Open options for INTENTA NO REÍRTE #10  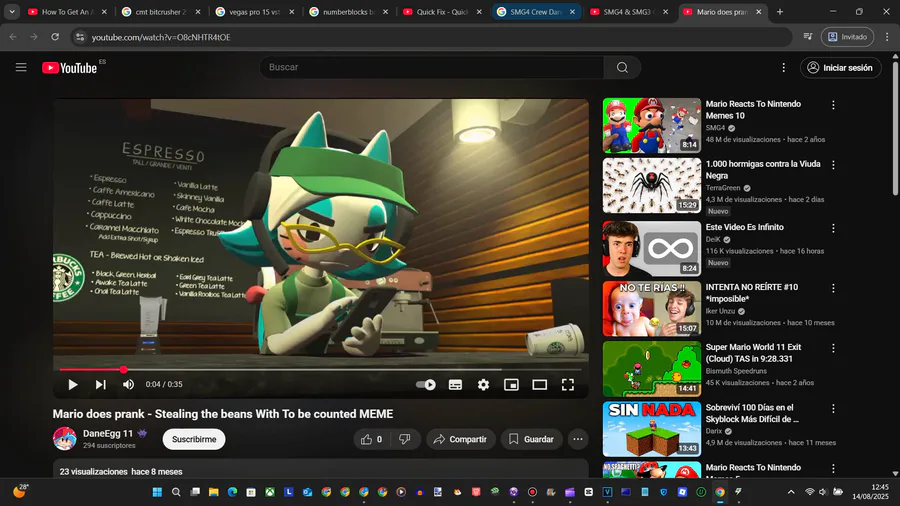[833, 288]
